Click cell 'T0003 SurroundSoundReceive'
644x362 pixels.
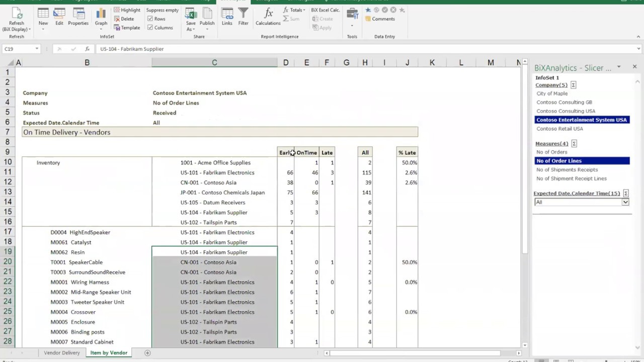[88, 272]
